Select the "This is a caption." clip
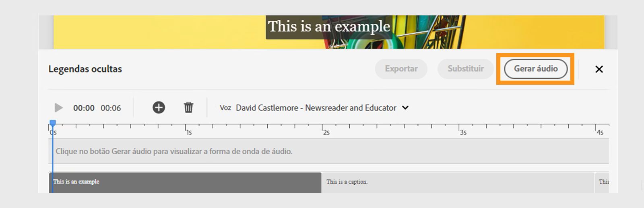 pyautogui.click(x=458, y=182)
